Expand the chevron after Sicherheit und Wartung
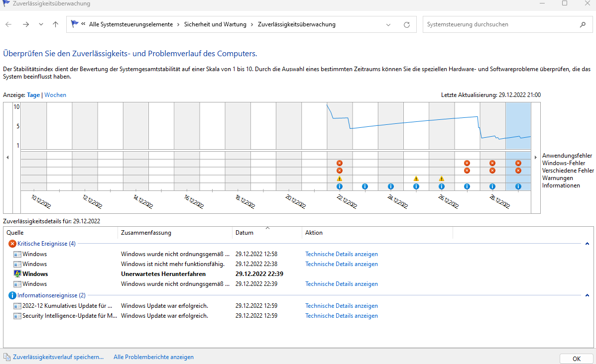 (251, 24)
